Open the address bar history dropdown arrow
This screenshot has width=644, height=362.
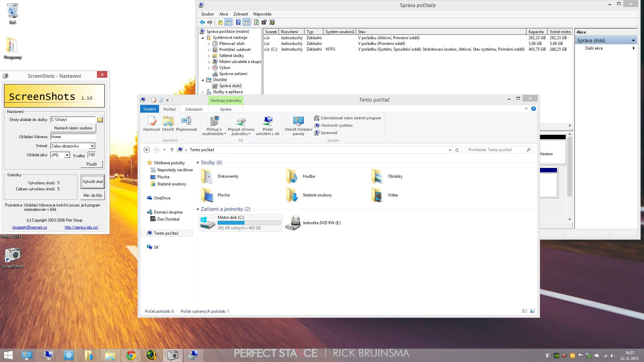[x=450, y=150]
